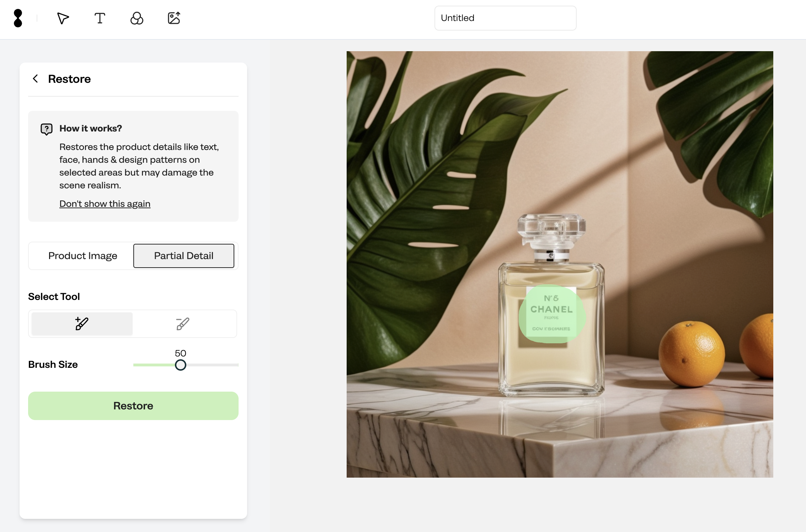The width and height of the screenshot is (806, 532).
Task: Click the app logo icon
Action: point(18,18)
